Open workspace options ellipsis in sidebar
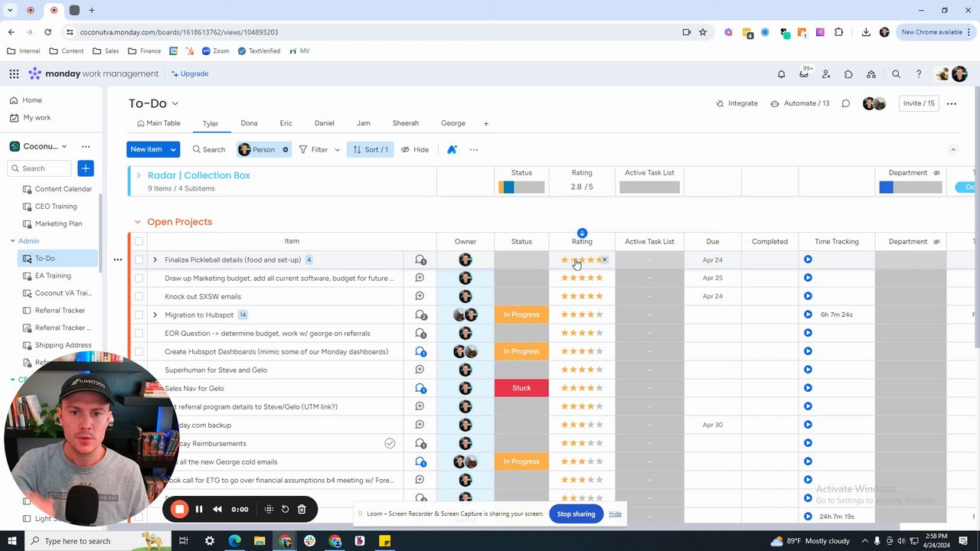This screenshot has height=551, width=980. point(86,146)
